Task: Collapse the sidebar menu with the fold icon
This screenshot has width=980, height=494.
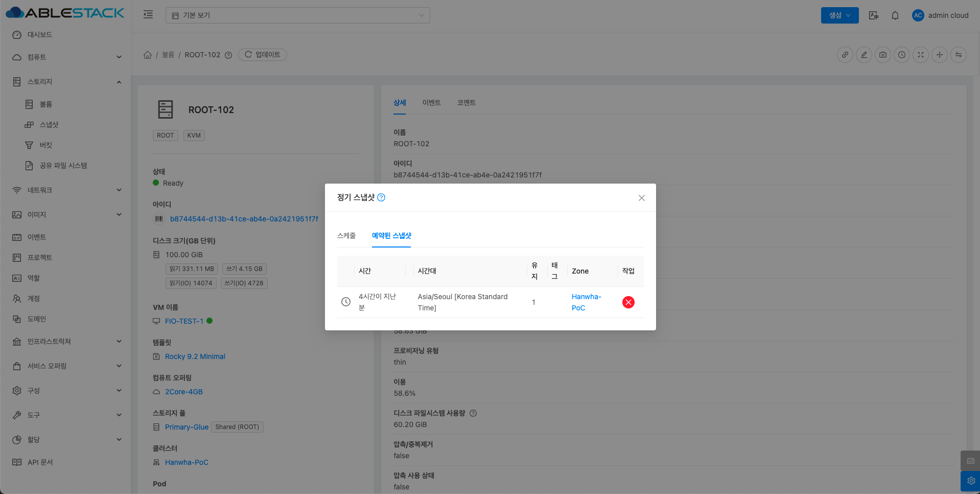Action: point(148,15)
